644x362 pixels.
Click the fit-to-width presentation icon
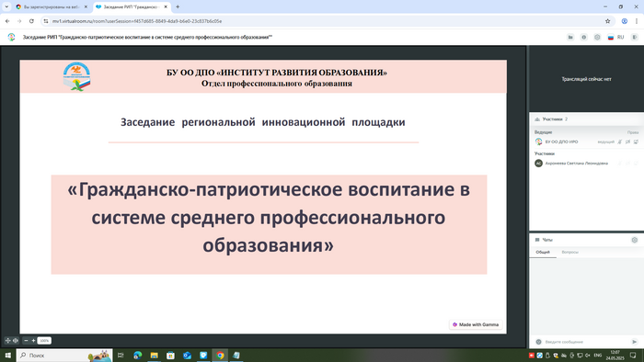pos(16,340)
